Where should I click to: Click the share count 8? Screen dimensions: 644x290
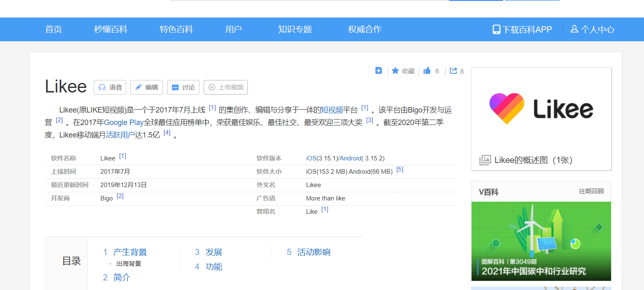pos(462,72)
